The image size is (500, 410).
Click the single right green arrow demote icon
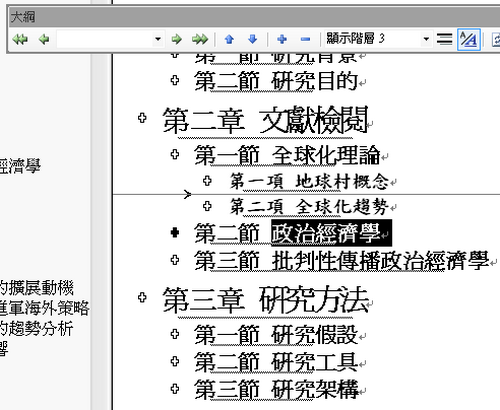[x=176, y=39]
